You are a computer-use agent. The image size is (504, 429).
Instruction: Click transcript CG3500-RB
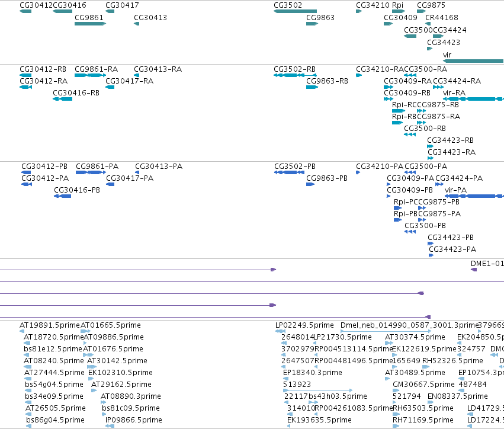[425, 129]
